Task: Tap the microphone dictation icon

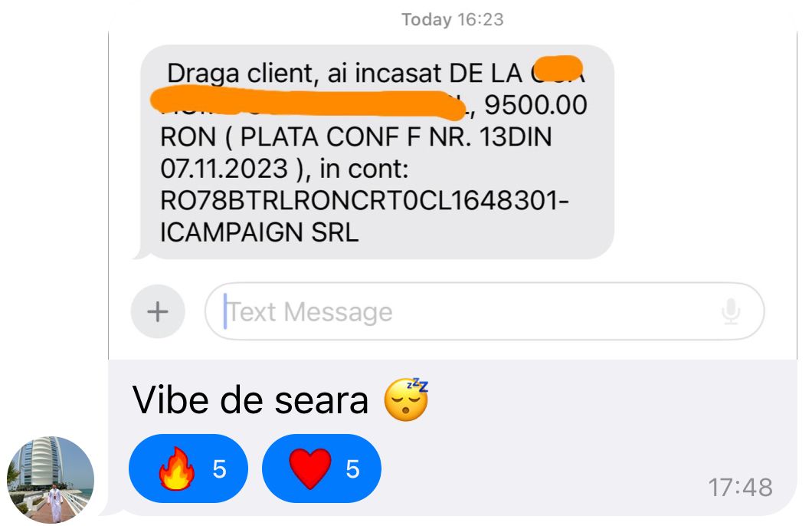Action: tap(731, 311)
